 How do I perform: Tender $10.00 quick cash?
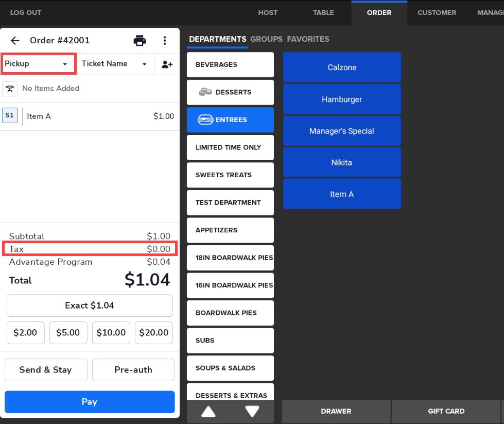coord(111,333)
